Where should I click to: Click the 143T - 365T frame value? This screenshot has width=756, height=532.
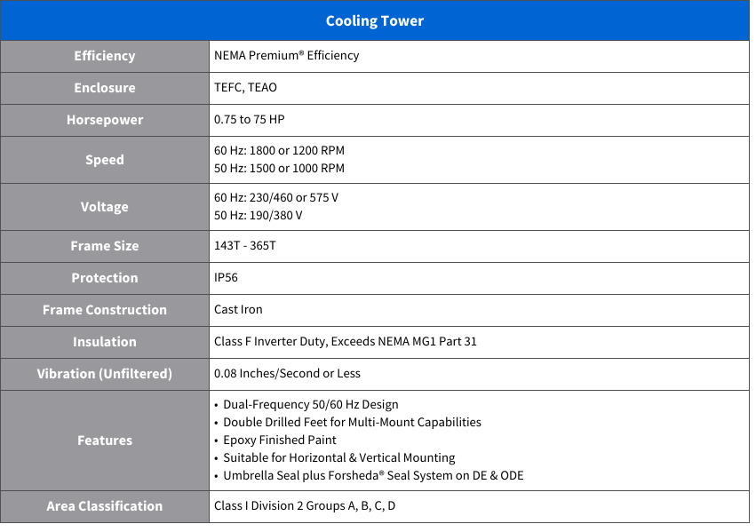[244, 246]
